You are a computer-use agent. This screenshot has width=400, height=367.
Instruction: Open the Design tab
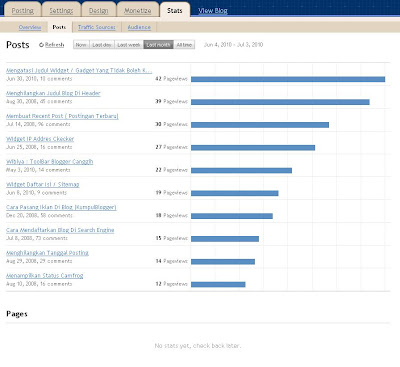[x=99, y=10]
